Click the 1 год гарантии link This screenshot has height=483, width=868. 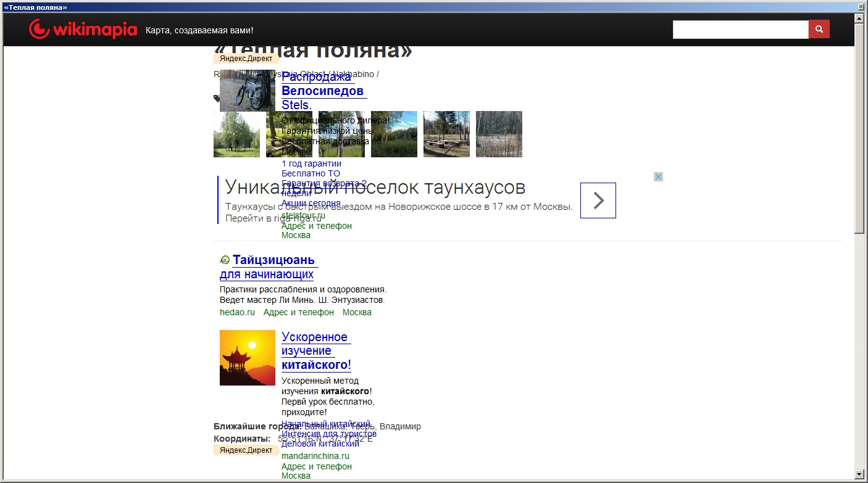(x=311, y=163)
